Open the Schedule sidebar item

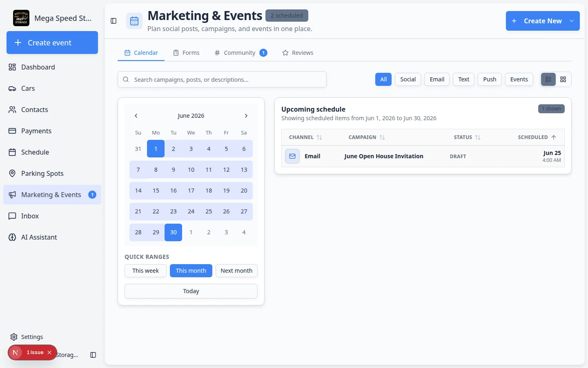click(x=52, y=152)
